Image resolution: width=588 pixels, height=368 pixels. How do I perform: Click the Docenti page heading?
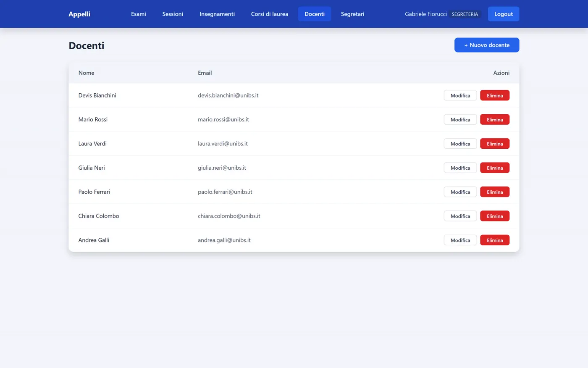[87, 45]
